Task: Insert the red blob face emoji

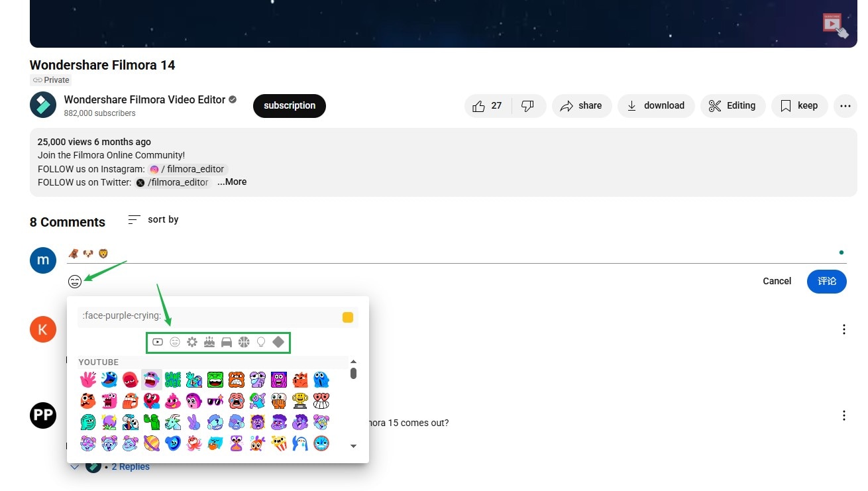Action: 131,380
